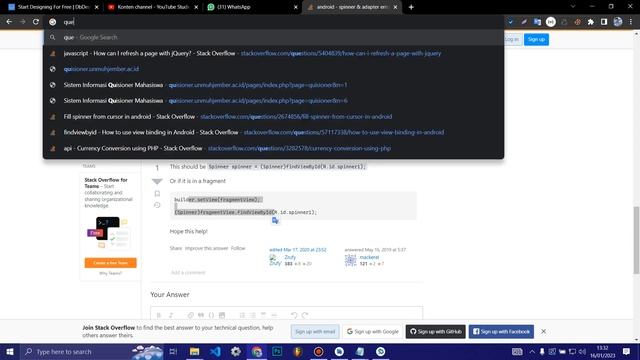
Task: Click the Sign up button in page header
Action: pos(536,39)
